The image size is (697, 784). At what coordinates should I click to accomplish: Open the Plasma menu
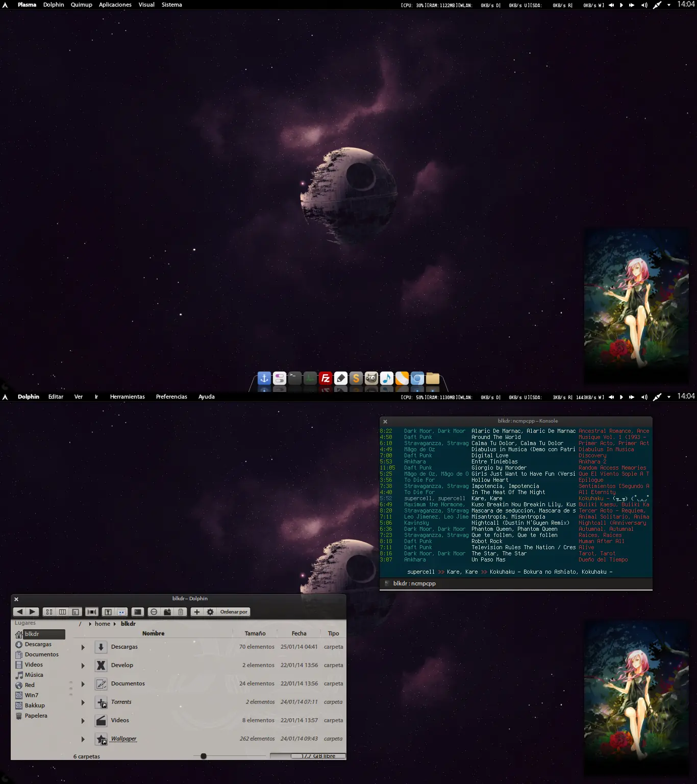click(x=27, y=5)
